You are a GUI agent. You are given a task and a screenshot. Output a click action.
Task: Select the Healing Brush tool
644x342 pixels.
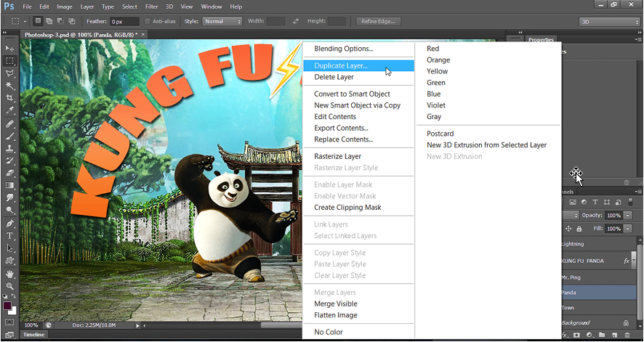pyautogui.click(x=9, y=124)
